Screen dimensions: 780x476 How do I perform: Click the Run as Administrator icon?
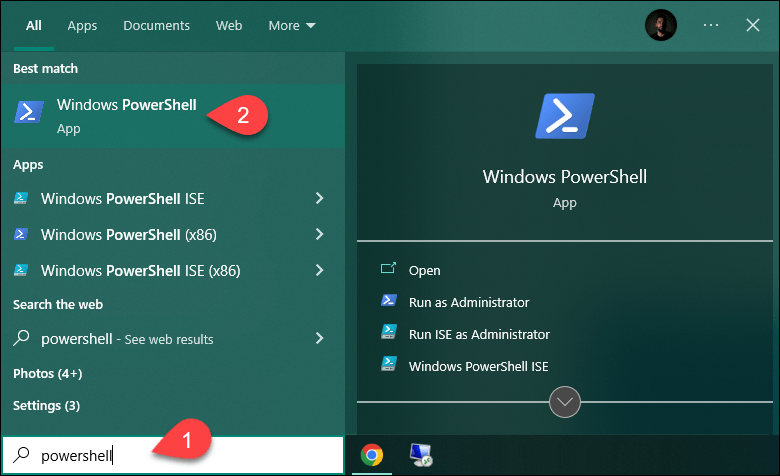click(389, 301)
